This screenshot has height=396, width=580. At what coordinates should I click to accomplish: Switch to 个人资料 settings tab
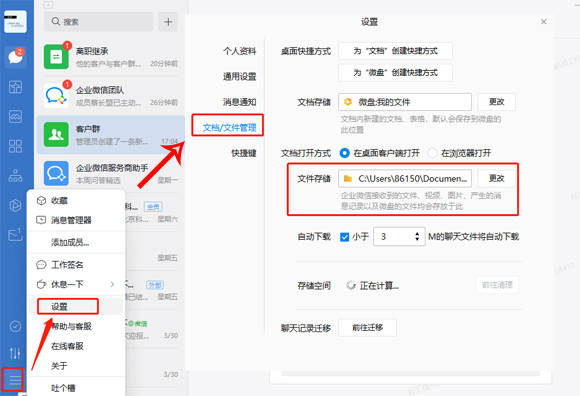pyautogui.click(x=239, y=51)
